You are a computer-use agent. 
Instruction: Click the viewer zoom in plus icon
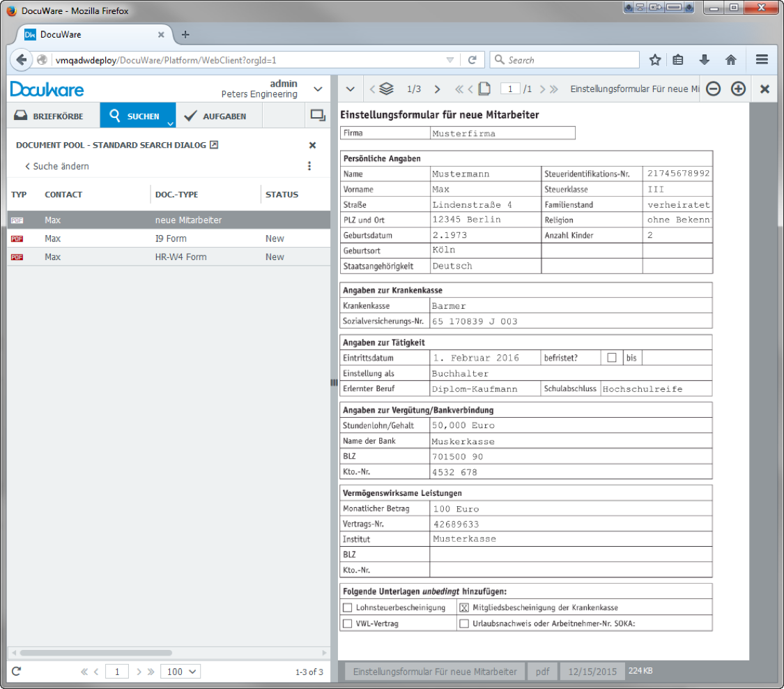pos(738,89)
